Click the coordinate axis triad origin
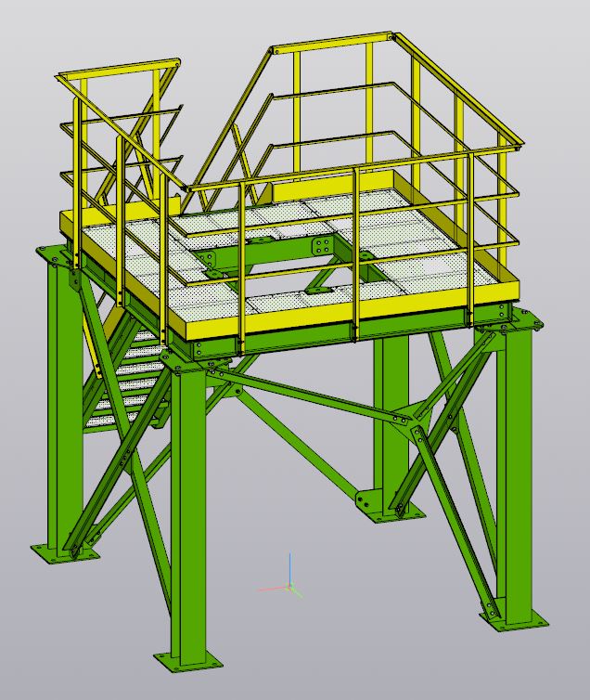590x700 pixels. click(289, 587)
